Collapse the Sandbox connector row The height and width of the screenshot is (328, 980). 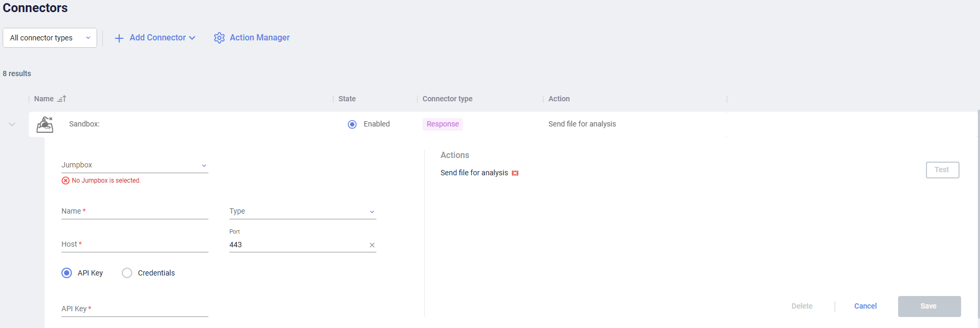(x=12, y=124)
